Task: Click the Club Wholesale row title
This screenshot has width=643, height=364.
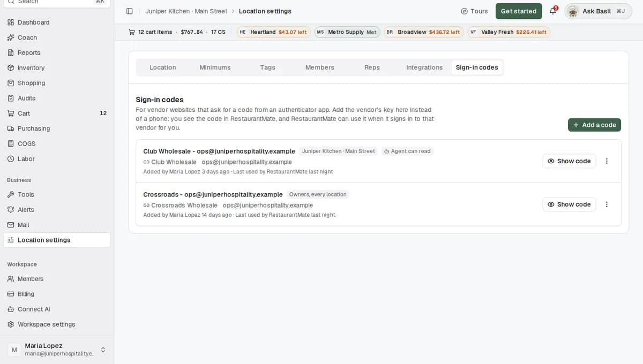Action: pyautogui.click(x=219, y=151)
